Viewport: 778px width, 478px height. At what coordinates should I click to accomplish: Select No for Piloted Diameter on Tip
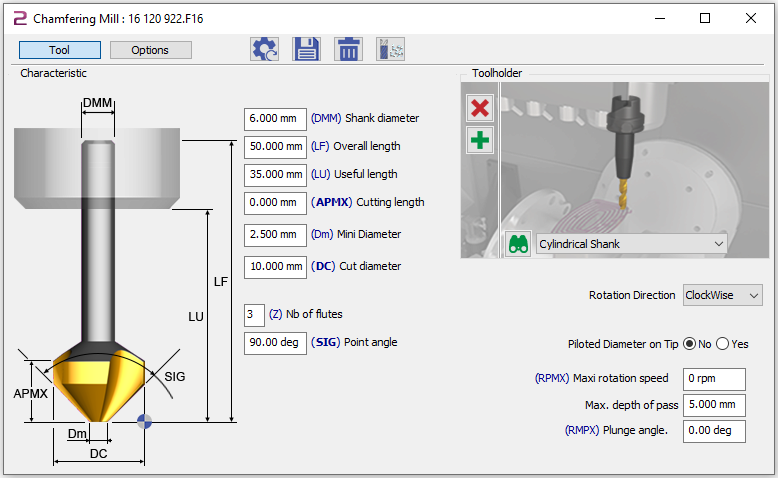point(688,344)
